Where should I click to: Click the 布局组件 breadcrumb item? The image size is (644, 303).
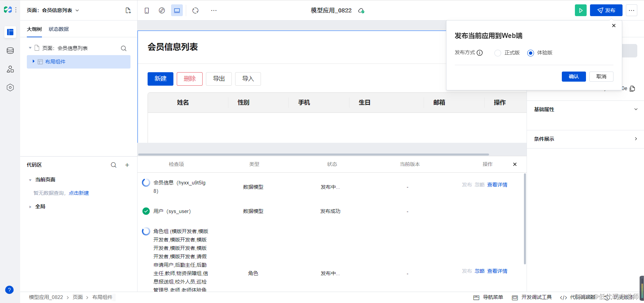102,297
